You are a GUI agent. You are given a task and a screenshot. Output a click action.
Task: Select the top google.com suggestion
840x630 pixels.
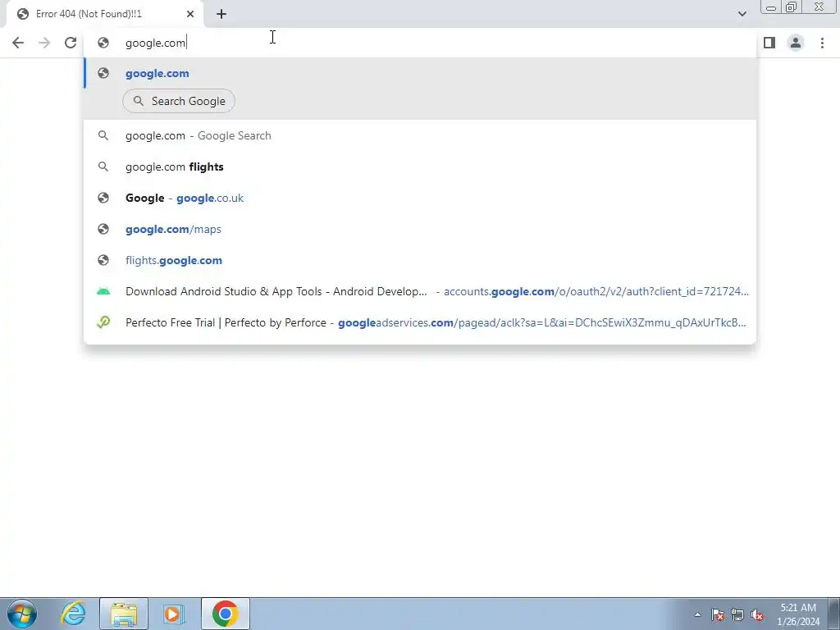tap(420, 73)
